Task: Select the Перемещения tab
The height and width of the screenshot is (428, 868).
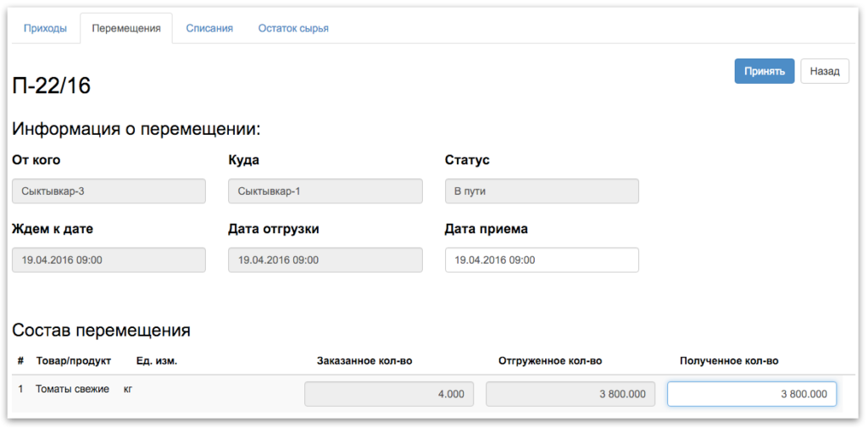Action: pos(126,28)
